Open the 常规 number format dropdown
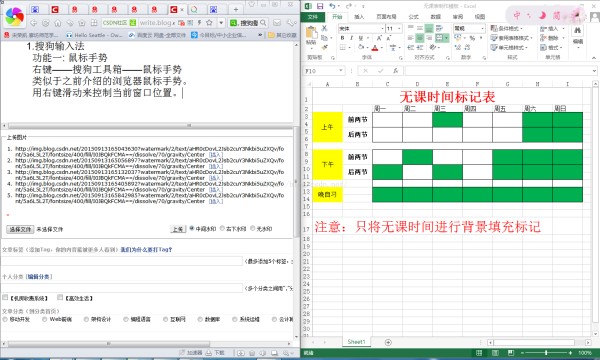Viewport: 600px width, 360px height. coord(482,28)
